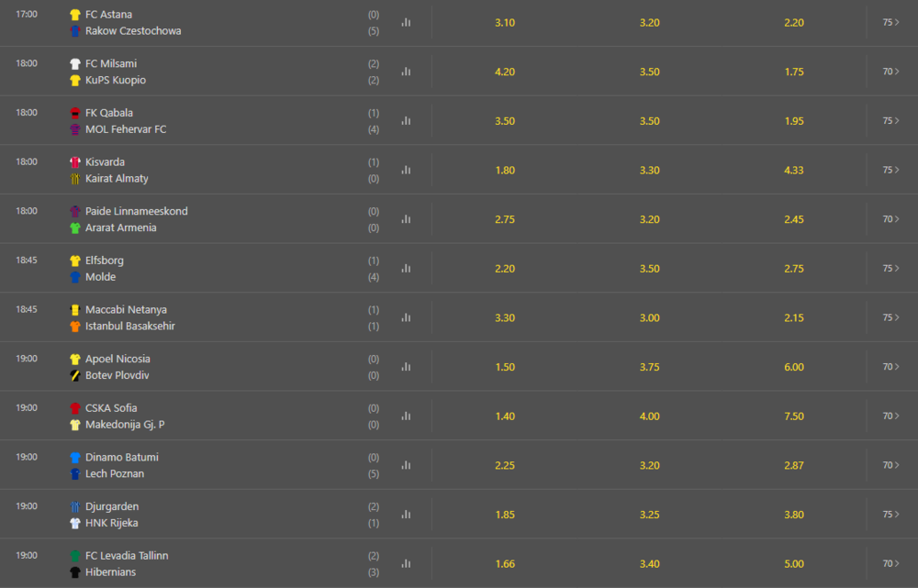Pick away odds 6.00 for Botev Plovdiv
This screenshot has height=588, width=918.
794,367
